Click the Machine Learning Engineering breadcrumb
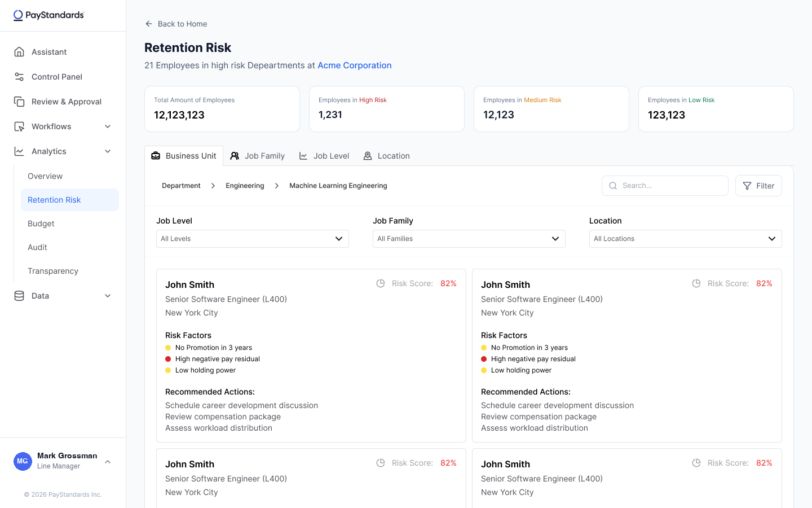Image resolution: width=812 pixels, height=508 pixels. (338, 186)
